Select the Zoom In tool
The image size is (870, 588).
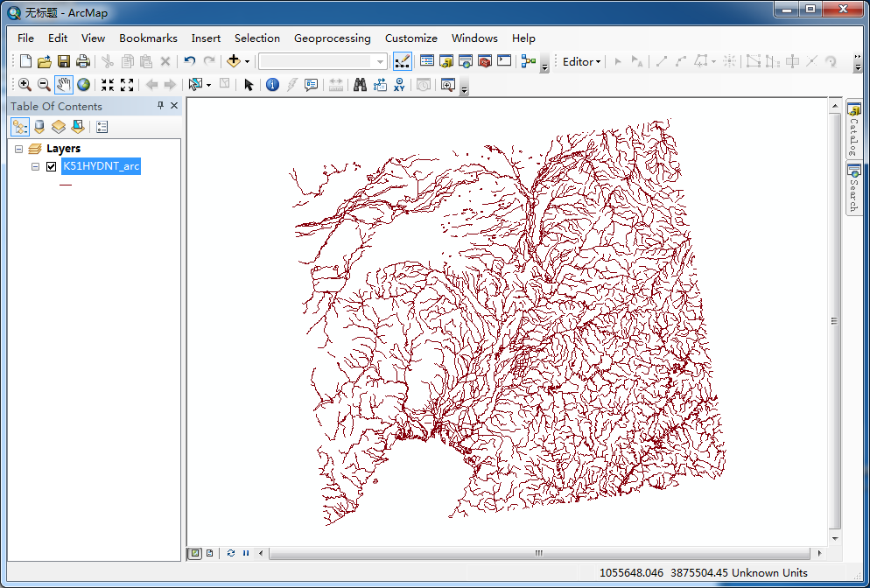[25, 85]
